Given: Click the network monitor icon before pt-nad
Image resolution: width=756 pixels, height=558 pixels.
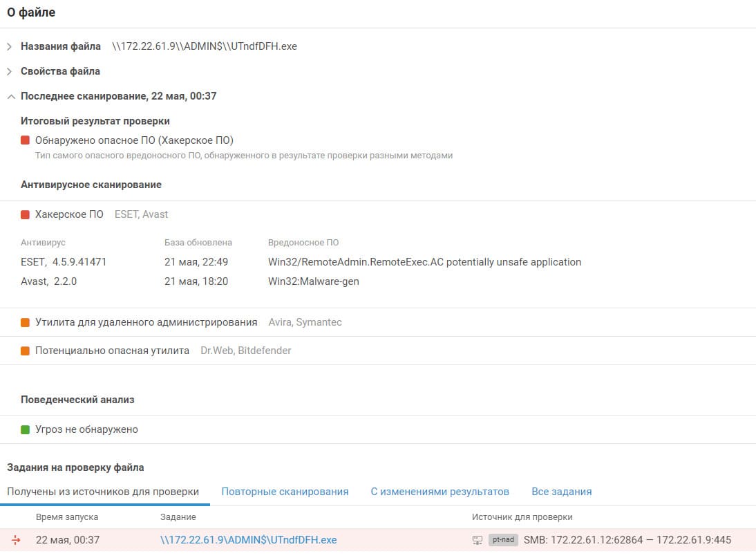Looking at the screenshot, I should pos(478,540).
